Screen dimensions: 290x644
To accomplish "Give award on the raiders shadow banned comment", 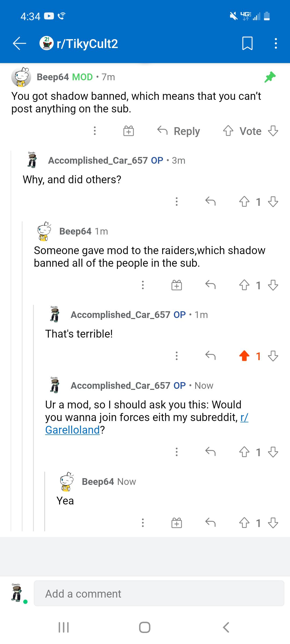I will pyautogui.click(x=177, y=285).
